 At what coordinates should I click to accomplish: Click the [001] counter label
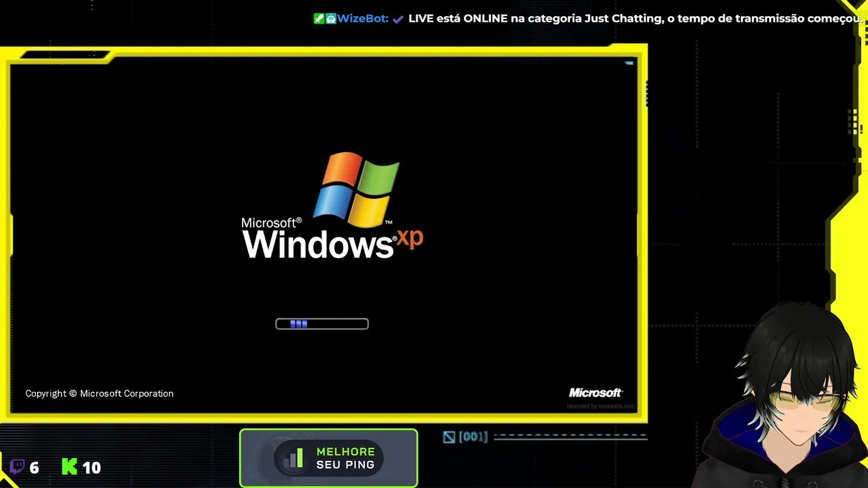pos(473,436)
